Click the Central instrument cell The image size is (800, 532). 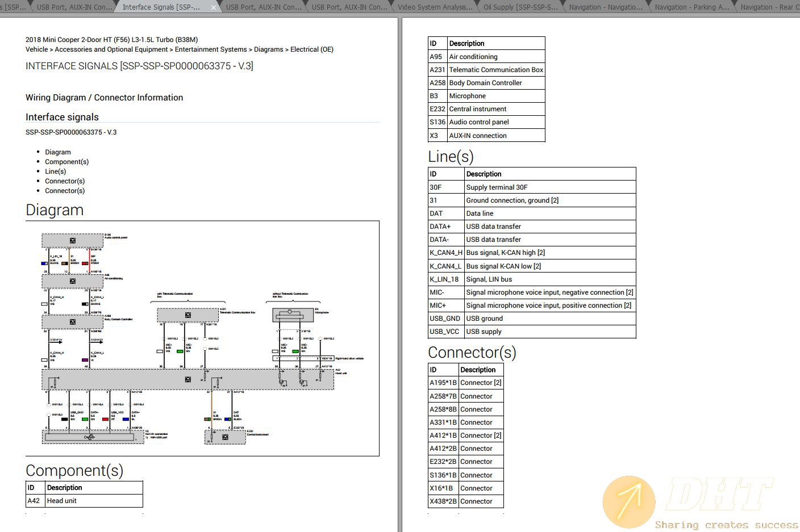tap(496, 109)
